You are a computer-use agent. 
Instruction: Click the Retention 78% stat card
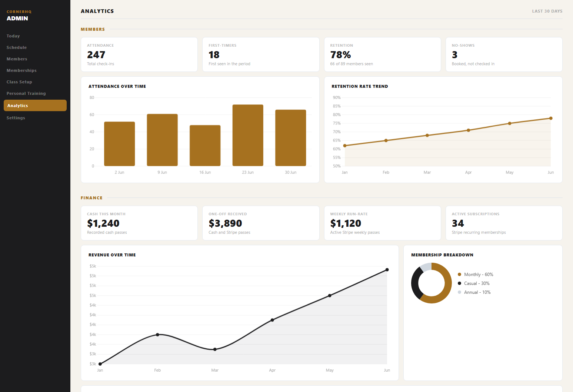pyautogui.click(x=383, y=54)
